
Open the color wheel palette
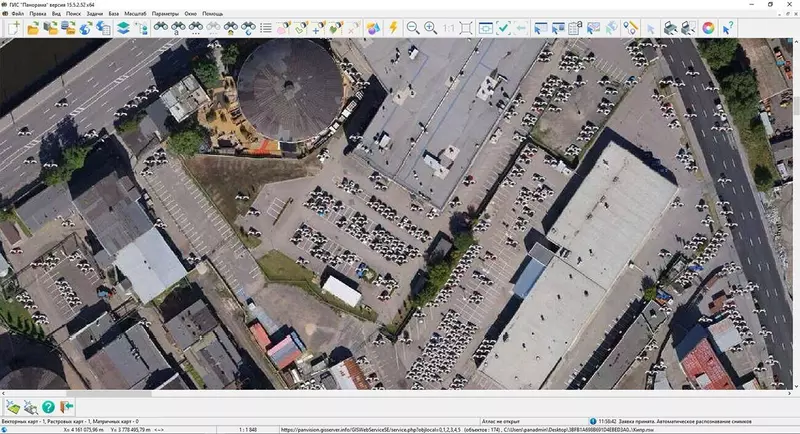tap(708, 28)
